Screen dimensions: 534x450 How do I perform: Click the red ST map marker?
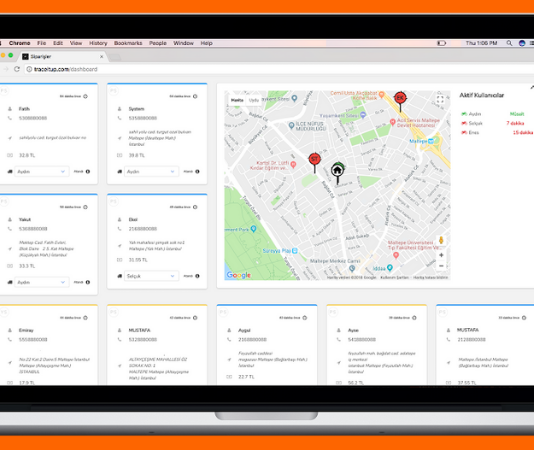(x=314, y=159)
